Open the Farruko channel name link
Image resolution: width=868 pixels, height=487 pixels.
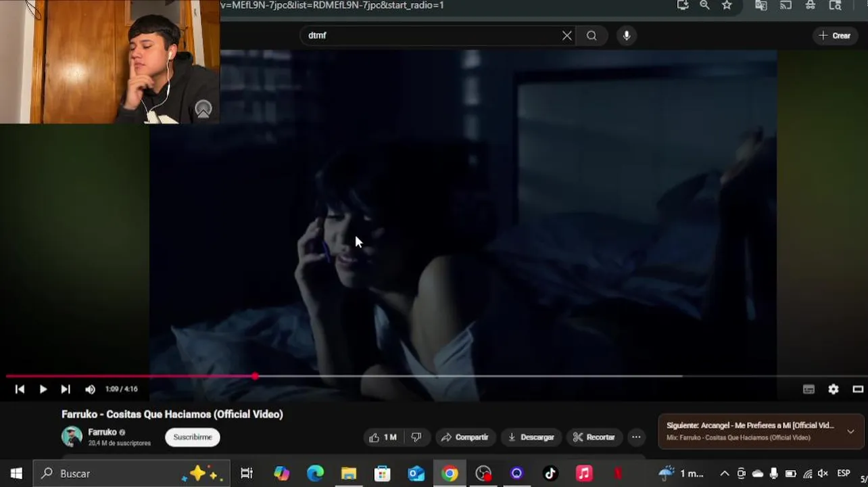click(102, 432)
